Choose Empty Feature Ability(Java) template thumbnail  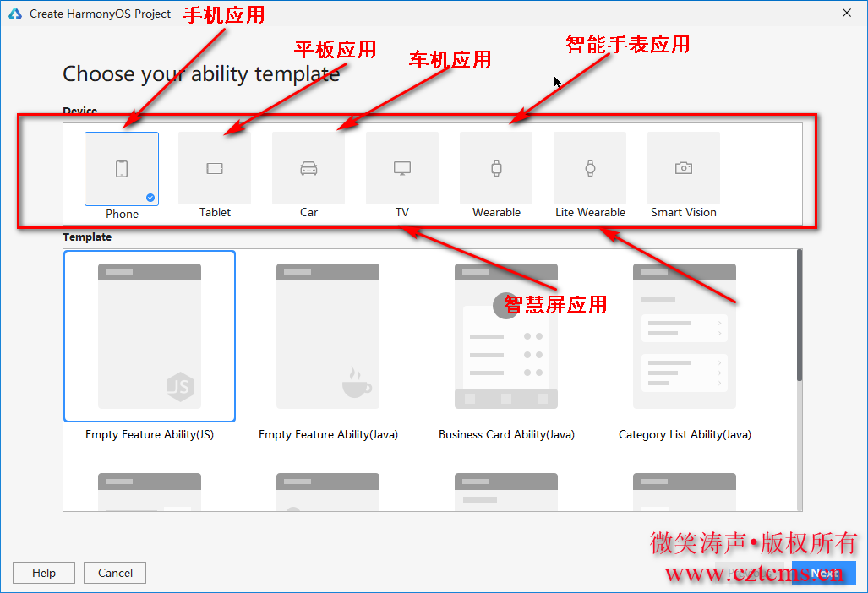click(x=328, y=335)
